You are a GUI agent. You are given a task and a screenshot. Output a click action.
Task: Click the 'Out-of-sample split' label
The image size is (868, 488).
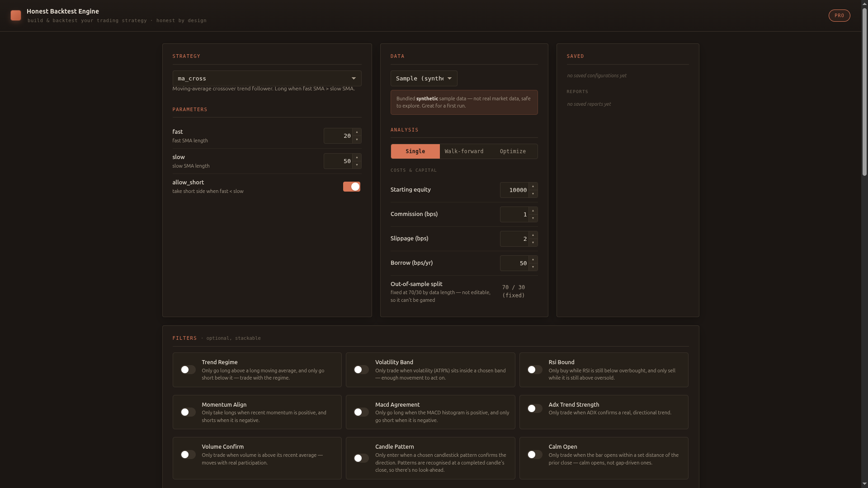point(416,284)
